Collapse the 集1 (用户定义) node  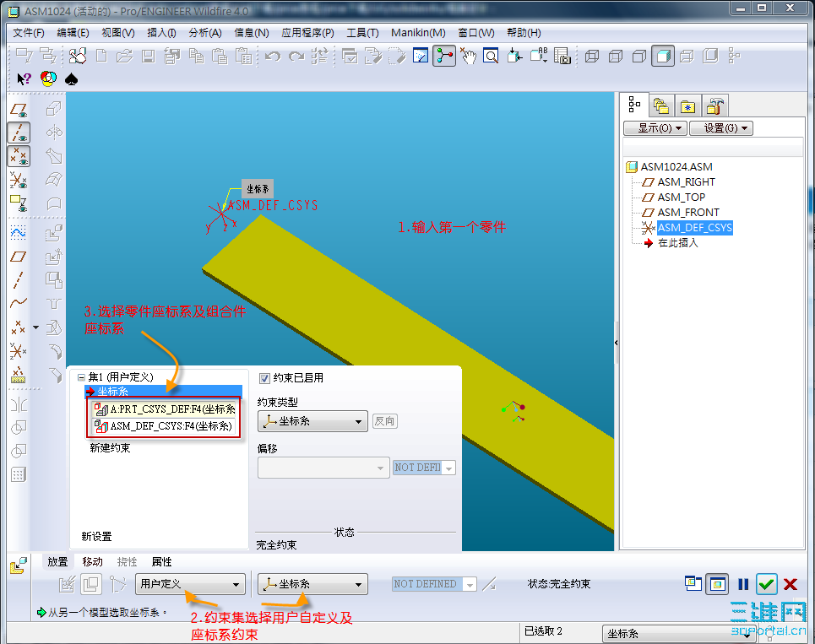coord(81,377)
